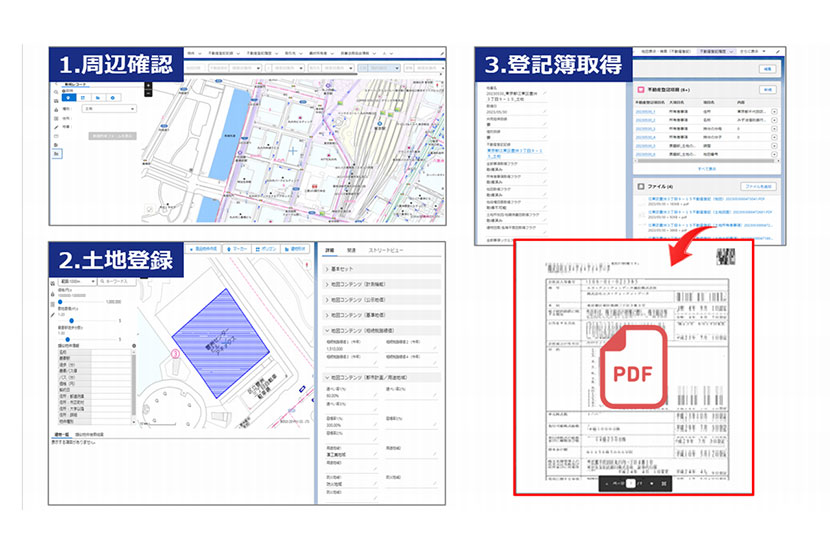Click the pencil icon in panel 2 left sidebar
Viewport: 830px width, 554px height.
(52, 315)
